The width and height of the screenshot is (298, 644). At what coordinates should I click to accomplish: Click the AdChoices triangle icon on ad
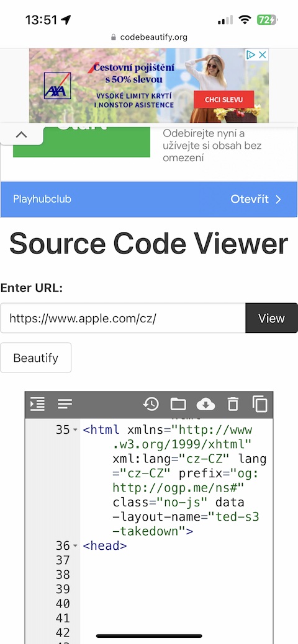(251, 55)
